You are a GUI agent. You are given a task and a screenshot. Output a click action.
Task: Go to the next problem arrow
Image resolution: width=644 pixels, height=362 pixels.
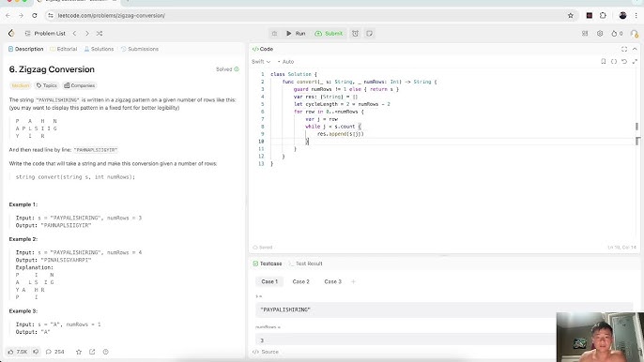[x=87, y=33]
